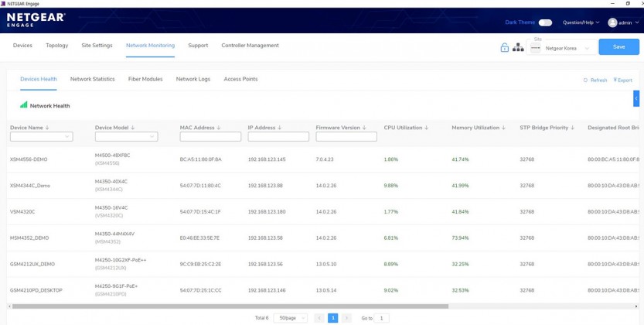Click IP address 192.168.123.145
This screenshot has height=325, width=644.
click(x=267, y=159)
